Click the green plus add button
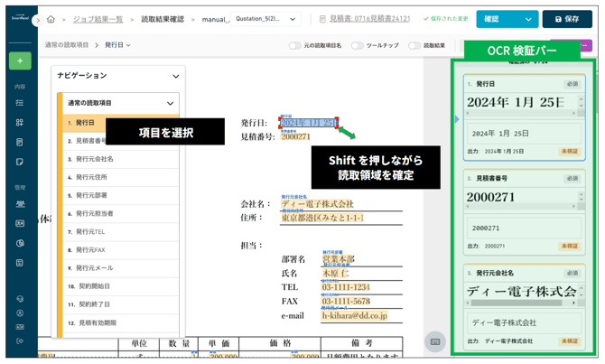 [20, 61]
